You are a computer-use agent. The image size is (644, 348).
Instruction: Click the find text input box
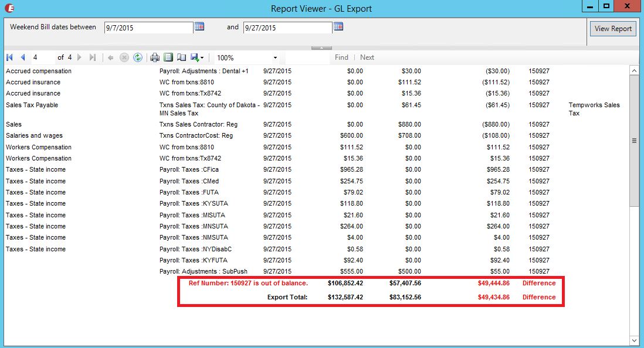click(x=307, y=57)
